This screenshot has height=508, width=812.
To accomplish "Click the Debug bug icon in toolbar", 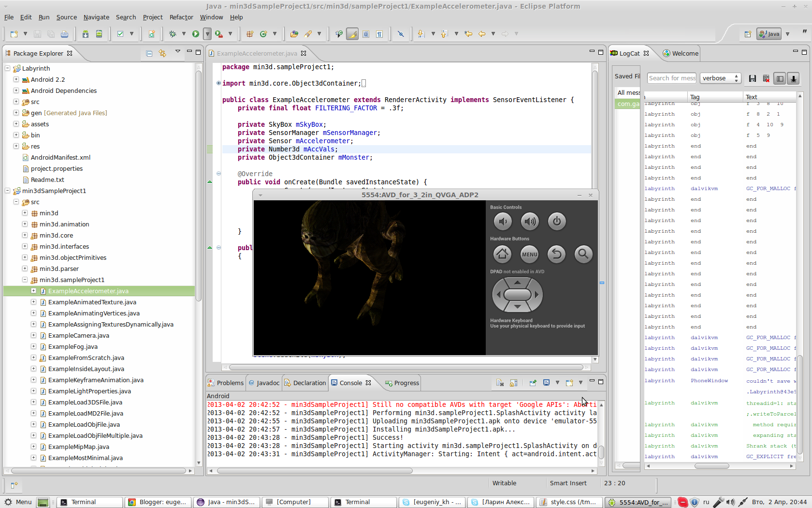I will (173, 34).
